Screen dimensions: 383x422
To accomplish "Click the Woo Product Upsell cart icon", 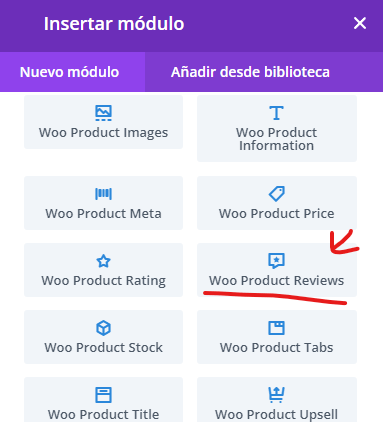I will tap(277, 395).
